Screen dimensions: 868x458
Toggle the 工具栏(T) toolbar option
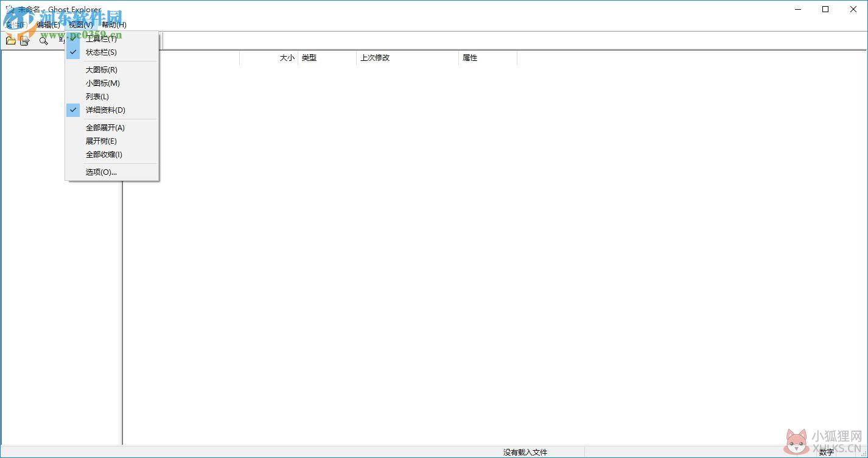click(x=112, y=39)
